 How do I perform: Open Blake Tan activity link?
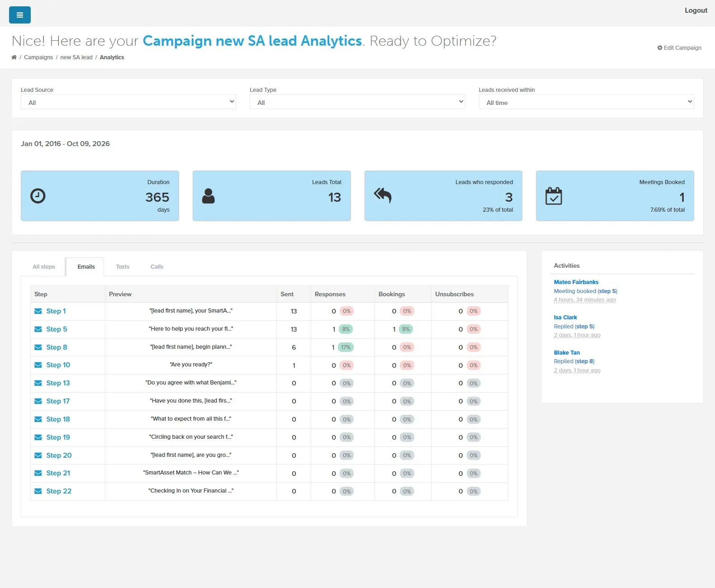tap(567, 353)
